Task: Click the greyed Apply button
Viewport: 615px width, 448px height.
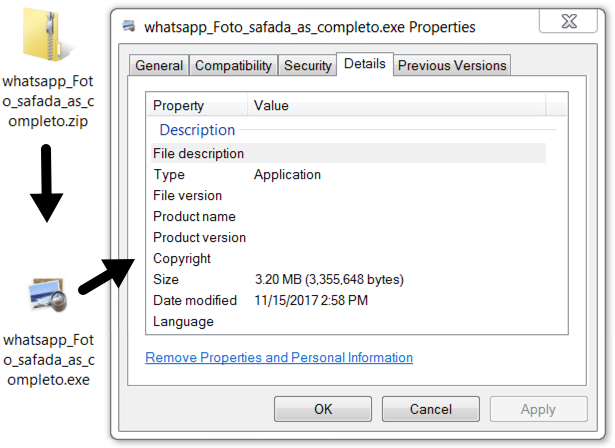Action: 538,409
